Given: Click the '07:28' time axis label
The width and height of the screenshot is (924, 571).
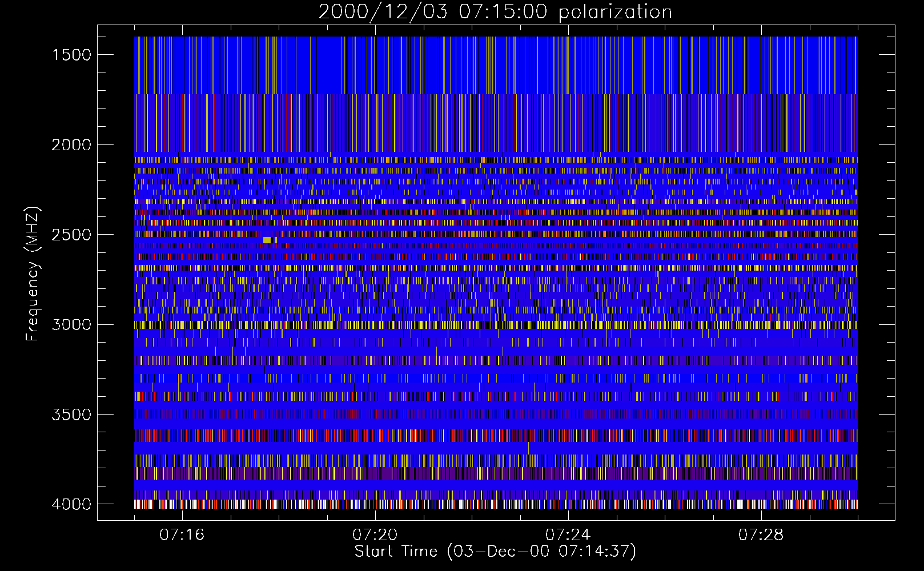Looking at the screenshot, I should (761, 535).
